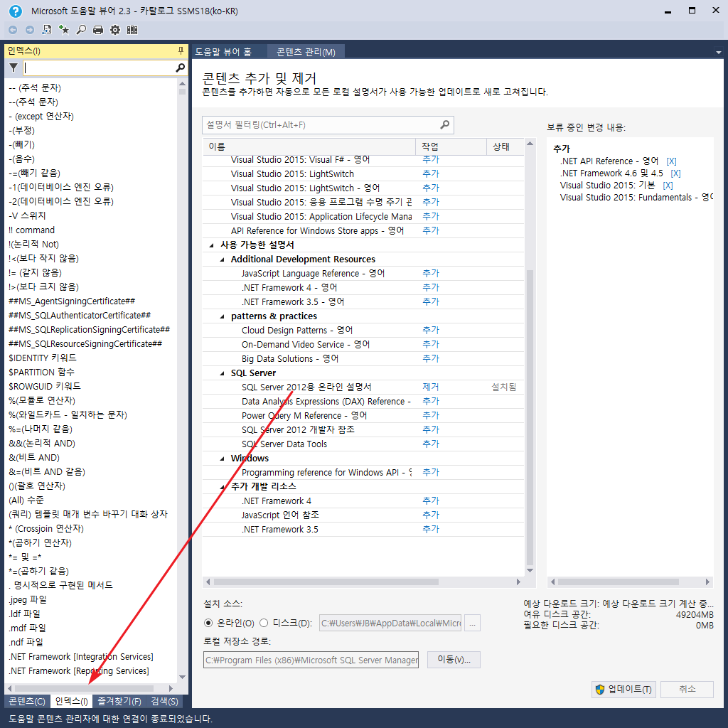Click the content table horizontal scrollbar
728x728 pixels.
363,582
